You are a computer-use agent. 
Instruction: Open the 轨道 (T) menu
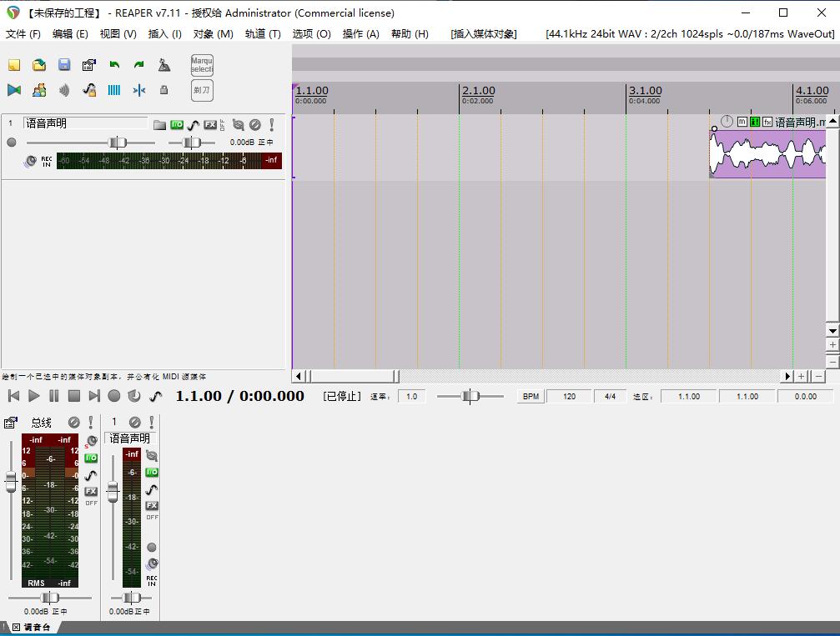point(262,34)
